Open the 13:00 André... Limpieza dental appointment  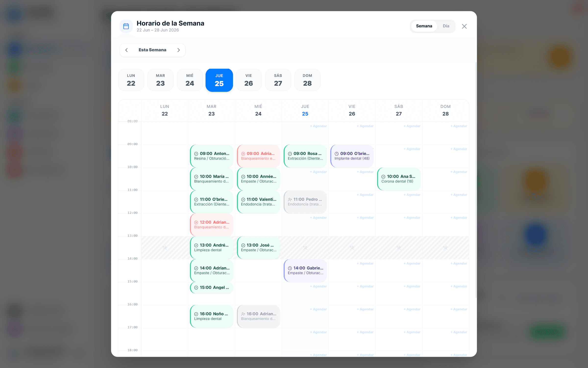coord(212,248)
